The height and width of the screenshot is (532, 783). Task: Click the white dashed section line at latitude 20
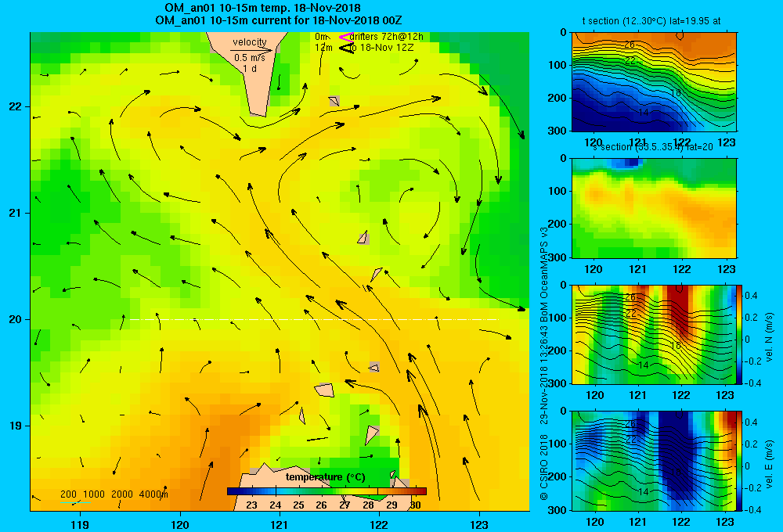(x=314, y=319)
